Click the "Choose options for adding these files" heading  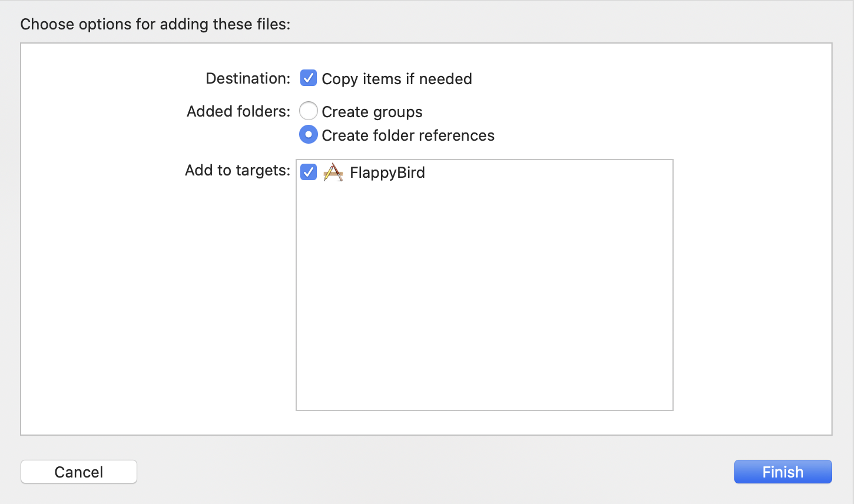coord(155,24)
